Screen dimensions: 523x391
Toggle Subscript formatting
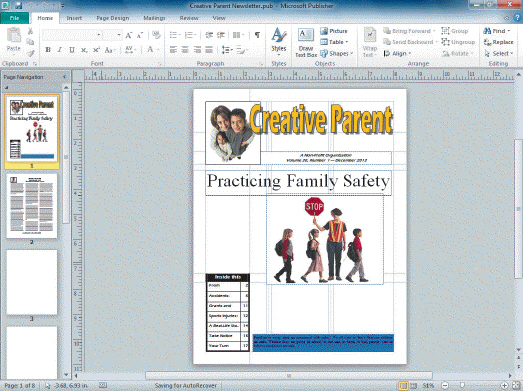click(x=84, y=50)
